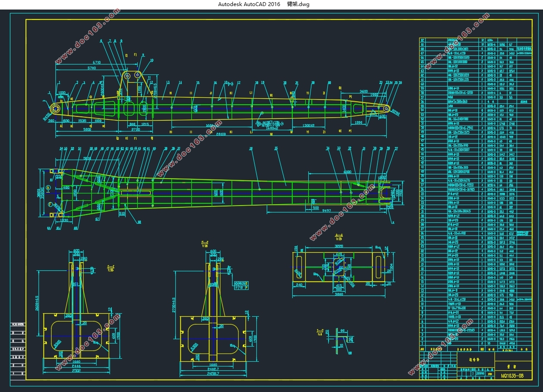Image resolution: width=543 pixels, height=392 pixels.
Task: Select drawing number MQ1035-08 in title block
Action: 512,376
